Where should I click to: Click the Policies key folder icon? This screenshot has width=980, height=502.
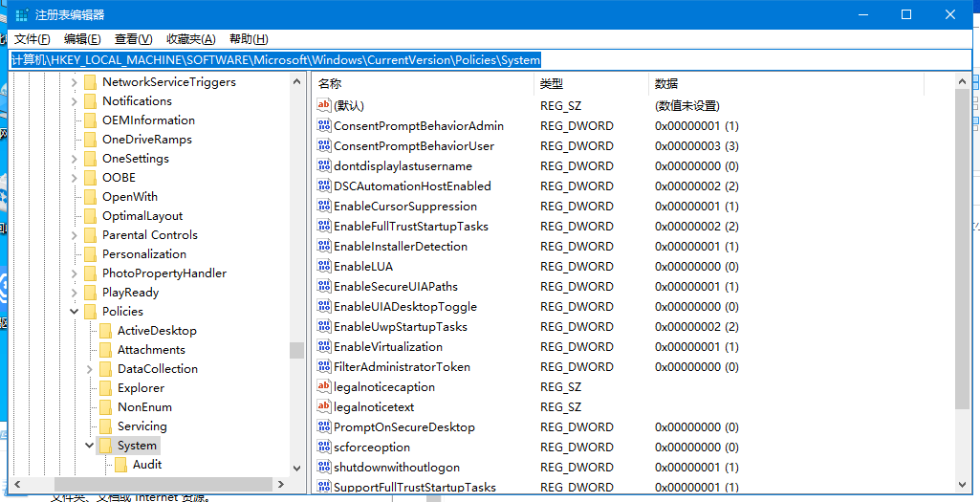pos(91,312)
